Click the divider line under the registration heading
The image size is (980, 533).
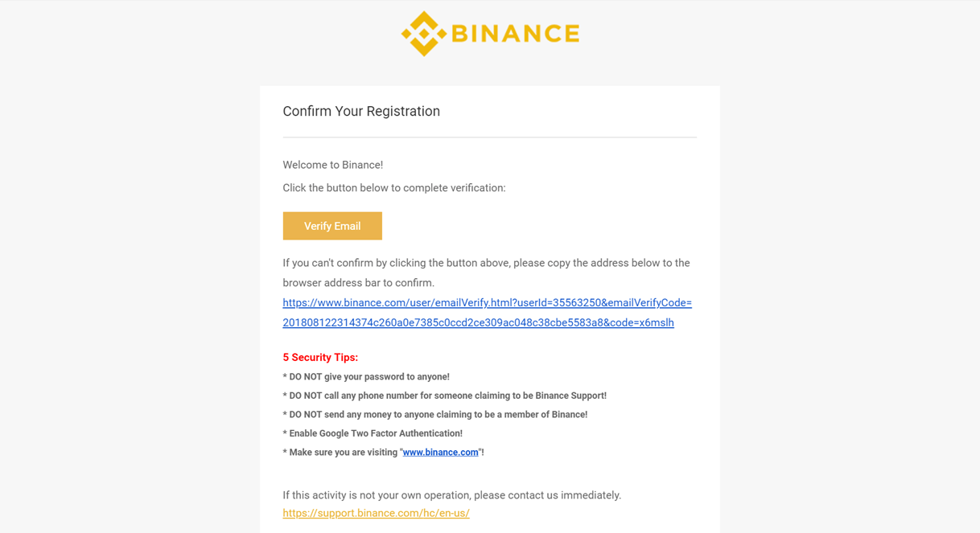pos(489,137)
